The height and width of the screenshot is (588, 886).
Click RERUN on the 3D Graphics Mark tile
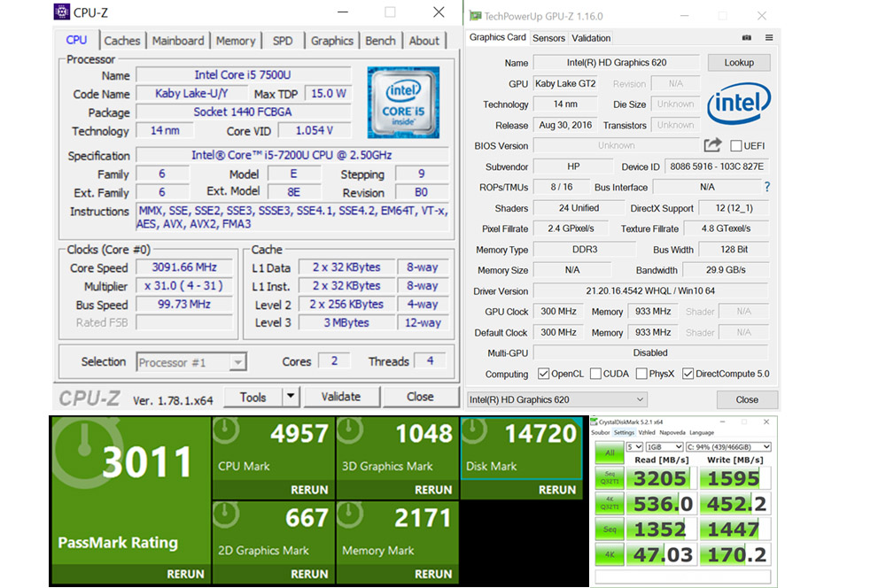pyautogui.click(x=433, y=490)
